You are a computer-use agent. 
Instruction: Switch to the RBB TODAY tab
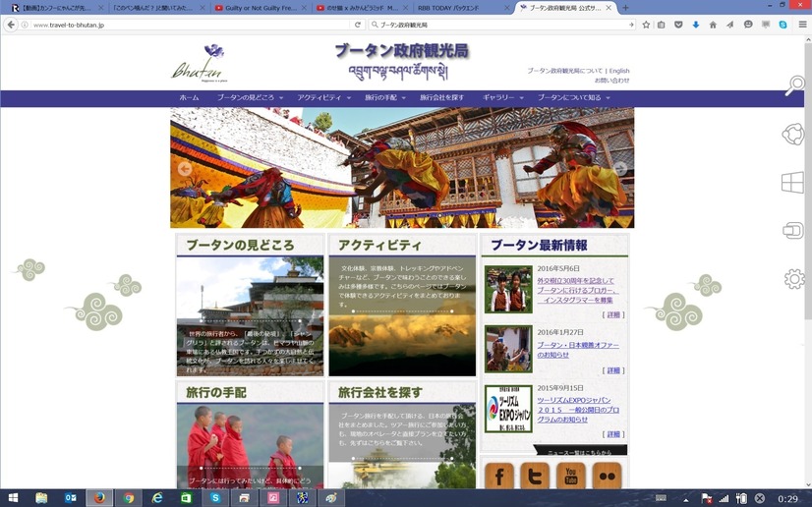[x=463, y=8]
